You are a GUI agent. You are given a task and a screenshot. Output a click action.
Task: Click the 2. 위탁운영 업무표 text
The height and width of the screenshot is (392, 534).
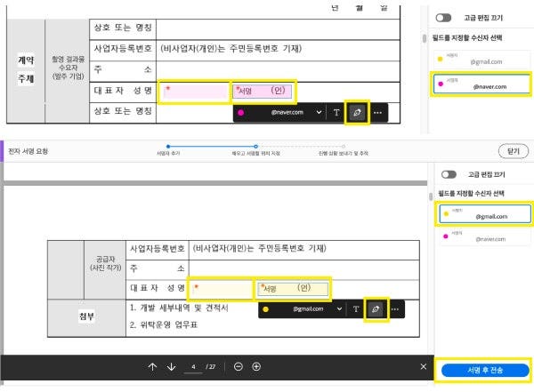tap(164, 324)
